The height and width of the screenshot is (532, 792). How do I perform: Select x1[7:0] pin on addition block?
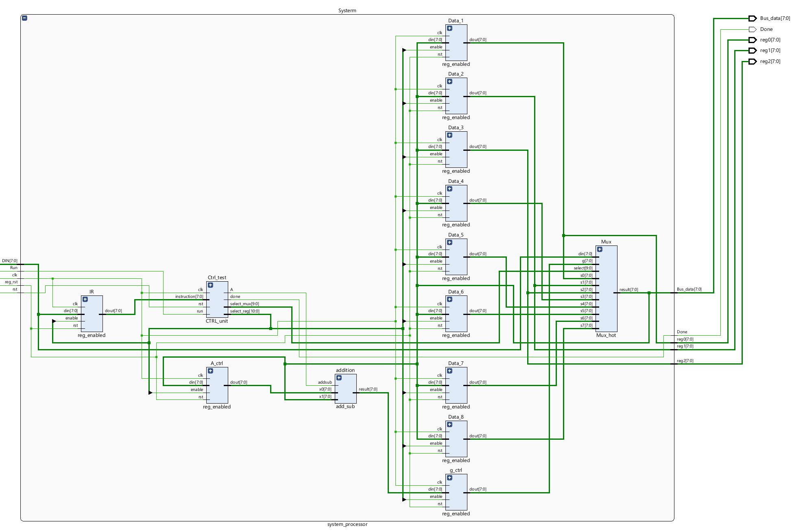[x=325, y=397]
